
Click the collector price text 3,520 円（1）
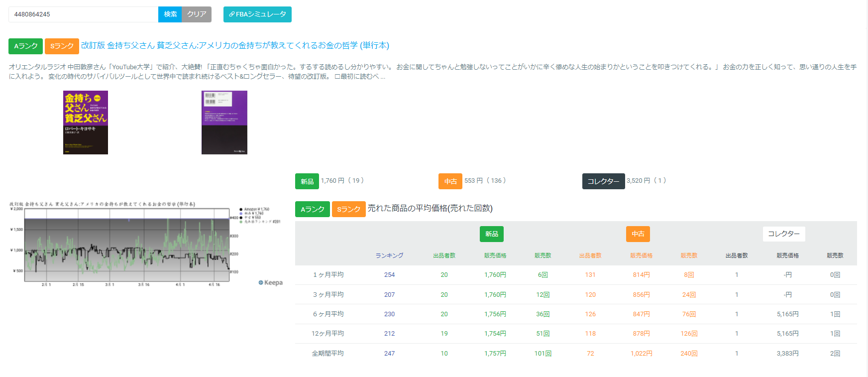point(648,181)
